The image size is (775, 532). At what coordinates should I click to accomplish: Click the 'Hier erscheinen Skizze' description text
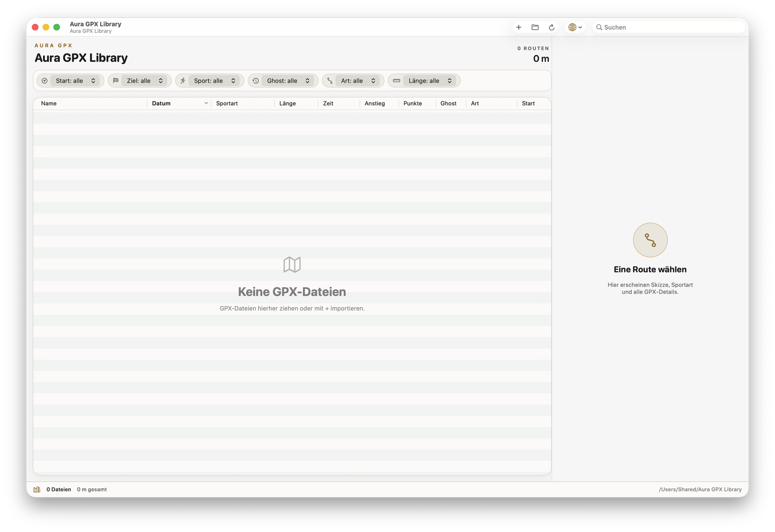[x=650, y=288]
